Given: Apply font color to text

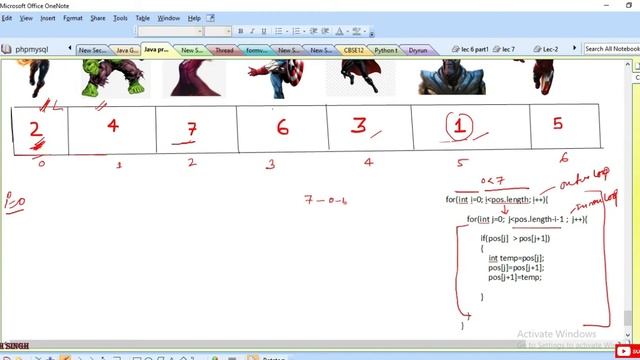Looking at the screenshot, I should pos(339,31).
